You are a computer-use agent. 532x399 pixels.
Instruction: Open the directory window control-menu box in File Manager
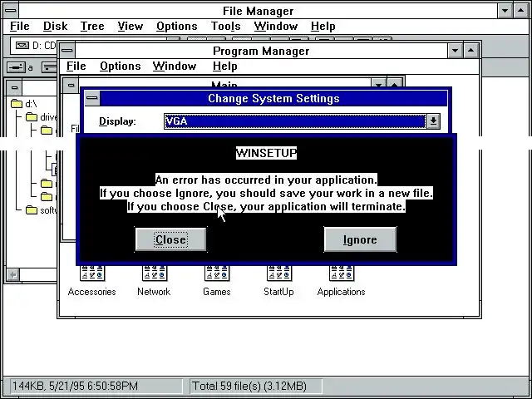pyautogui.click(x=14, y=87)
